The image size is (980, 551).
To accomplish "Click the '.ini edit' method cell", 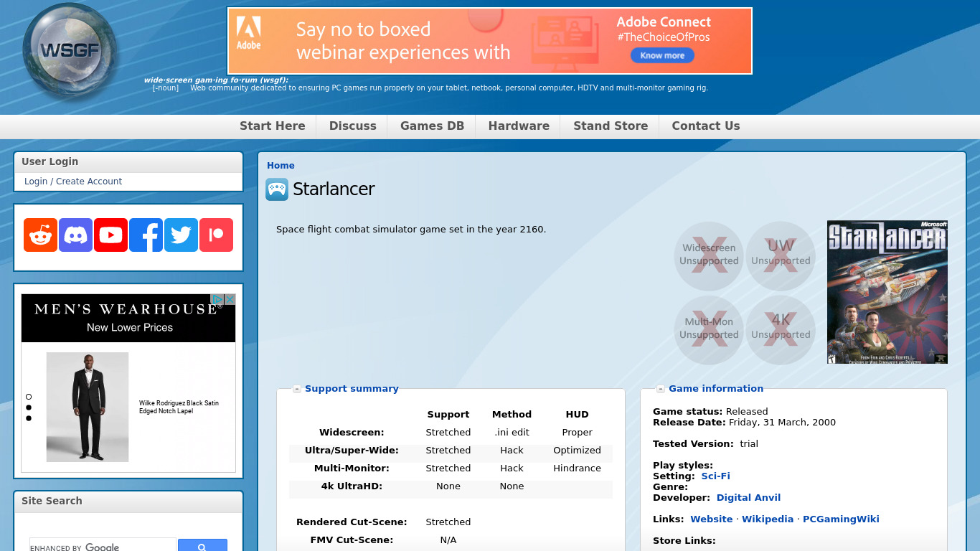I will coord(512,433).
